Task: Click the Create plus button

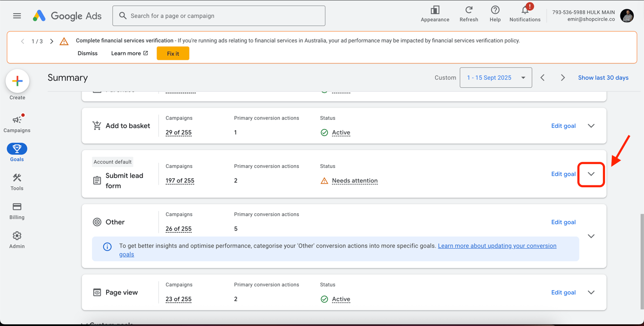Action: point(17,81)
